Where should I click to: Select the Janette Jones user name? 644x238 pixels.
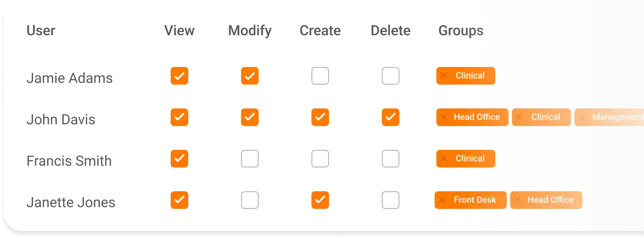click(x=71, y=202)
